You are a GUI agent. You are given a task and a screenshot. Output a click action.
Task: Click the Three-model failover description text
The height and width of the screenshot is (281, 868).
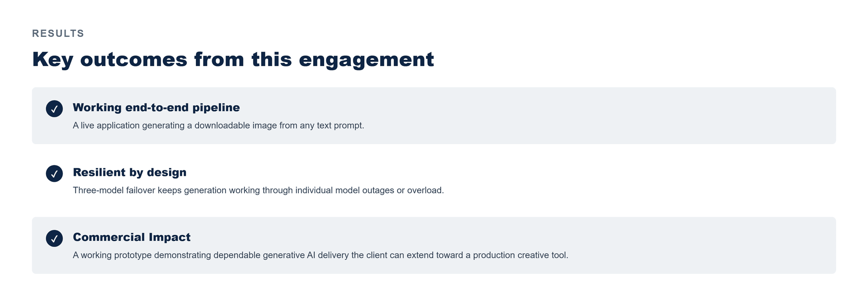tap(258, 191)
